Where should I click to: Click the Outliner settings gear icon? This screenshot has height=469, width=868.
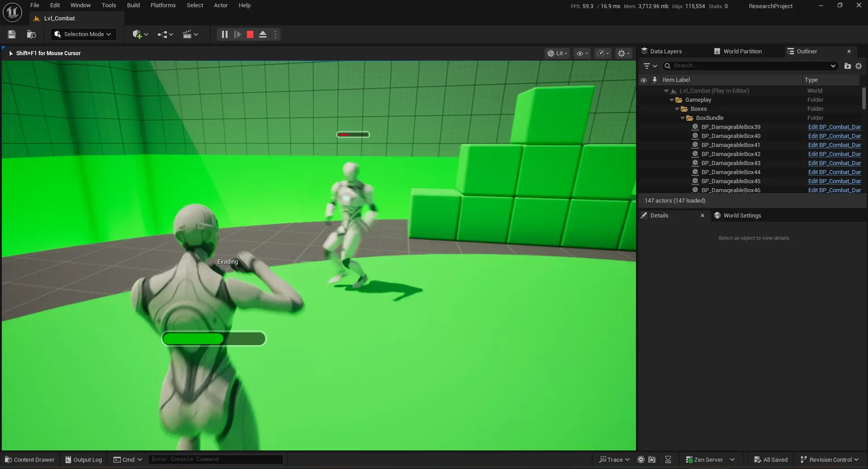[859, 66]
